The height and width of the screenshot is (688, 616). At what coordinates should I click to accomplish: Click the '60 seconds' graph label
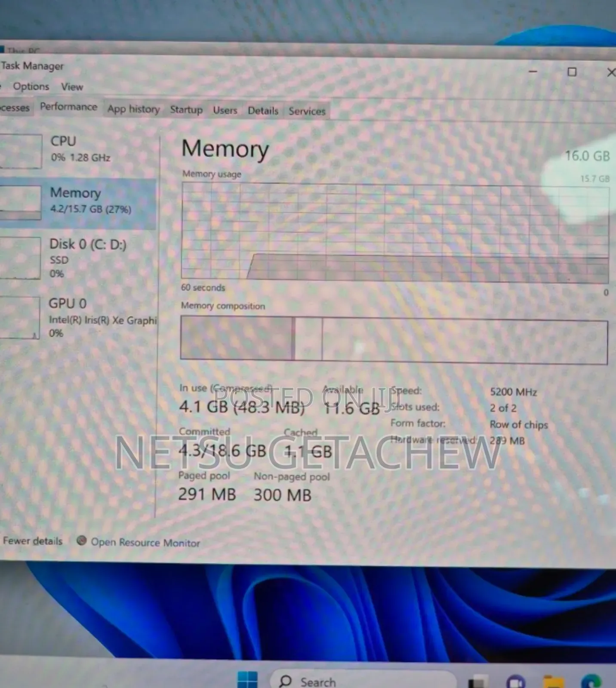click(x=203, y=287)
